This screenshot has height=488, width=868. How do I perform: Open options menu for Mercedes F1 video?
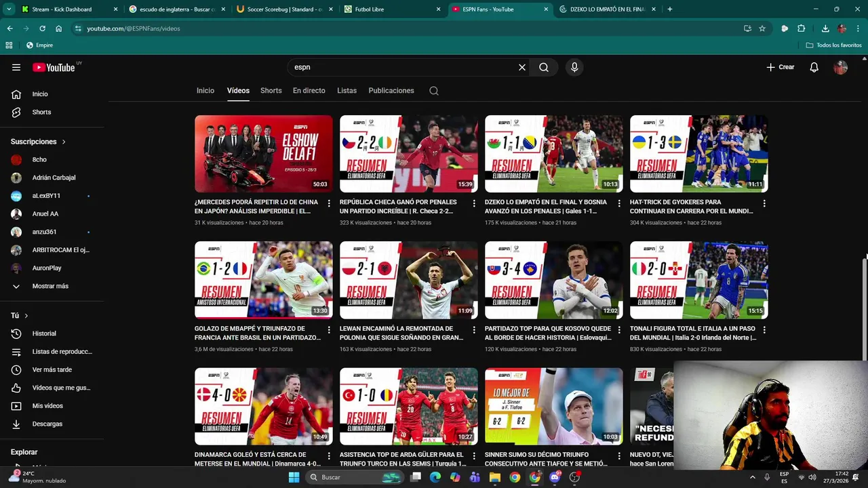pos(329,203)
